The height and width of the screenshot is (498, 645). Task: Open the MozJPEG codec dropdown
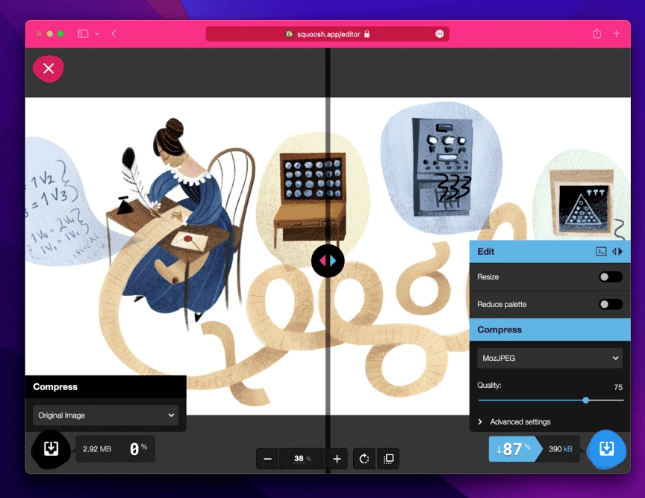click(550, 357)
